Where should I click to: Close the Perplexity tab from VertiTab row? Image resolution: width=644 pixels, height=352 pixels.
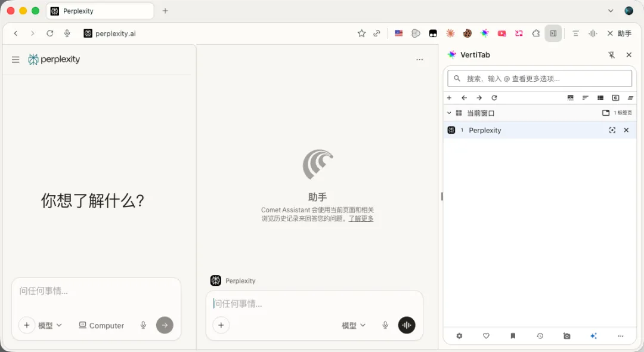click(626, 130)
